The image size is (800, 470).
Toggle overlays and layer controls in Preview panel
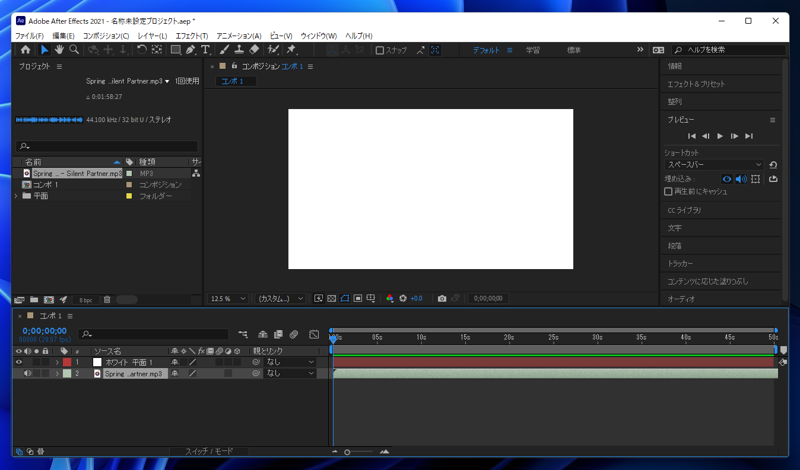756,179
